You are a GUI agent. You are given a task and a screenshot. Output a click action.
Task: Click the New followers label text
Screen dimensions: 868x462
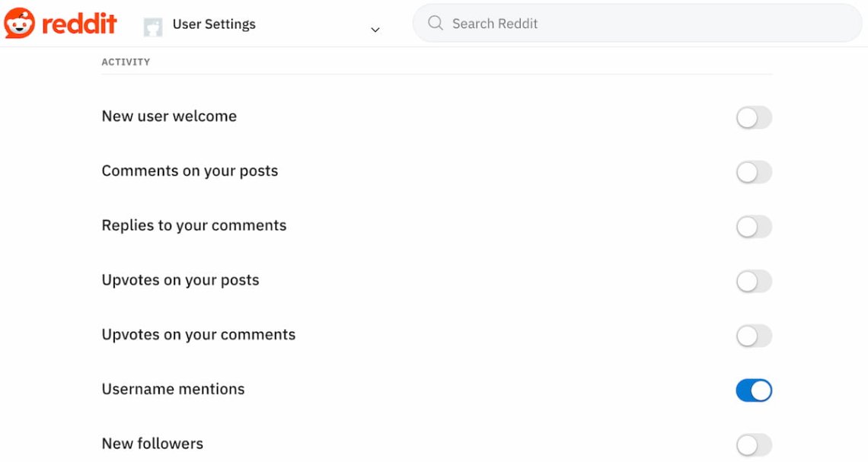coord(152,443)
